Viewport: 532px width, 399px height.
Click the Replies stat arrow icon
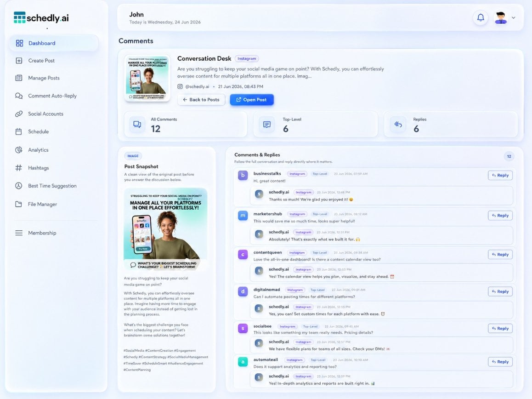398,124
